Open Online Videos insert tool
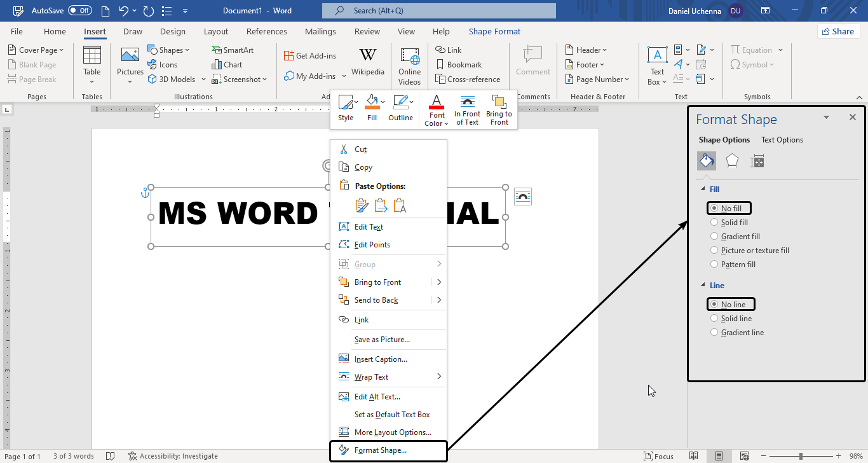868x463 pixels. tap(410, 66)
